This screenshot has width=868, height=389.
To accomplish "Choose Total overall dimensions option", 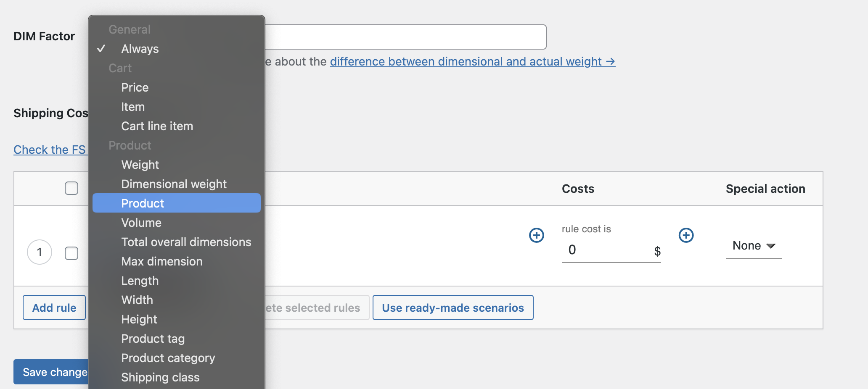I will point(186,242).
